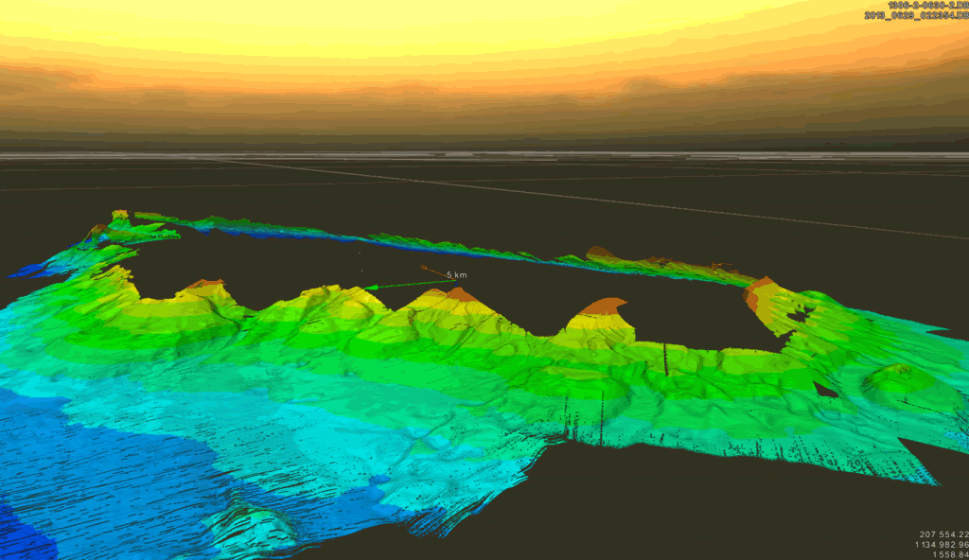Click the 2013_0629_022354.DB file label
Image resolution: width=969 pixels, height=560 pixels.
(916, 16)
